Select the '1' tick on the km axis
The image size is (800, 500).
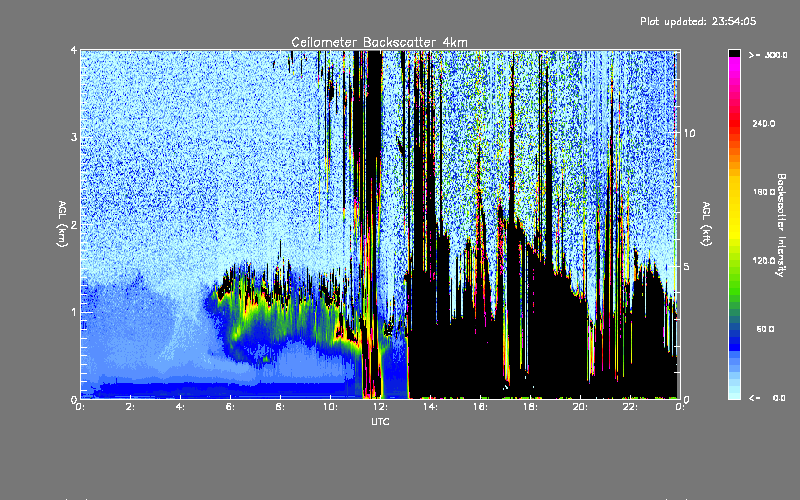click(74, 312)
